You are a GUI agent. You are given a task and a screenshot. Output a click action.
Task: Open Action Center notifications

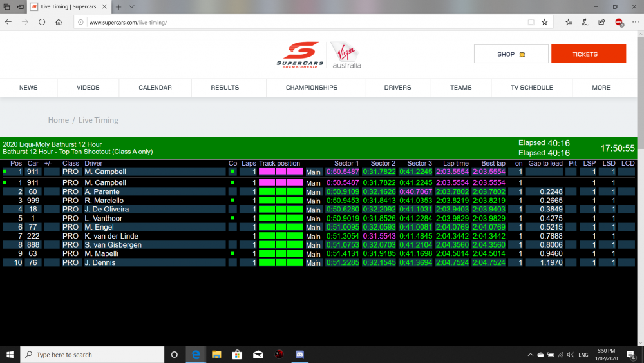coord(632,355)
